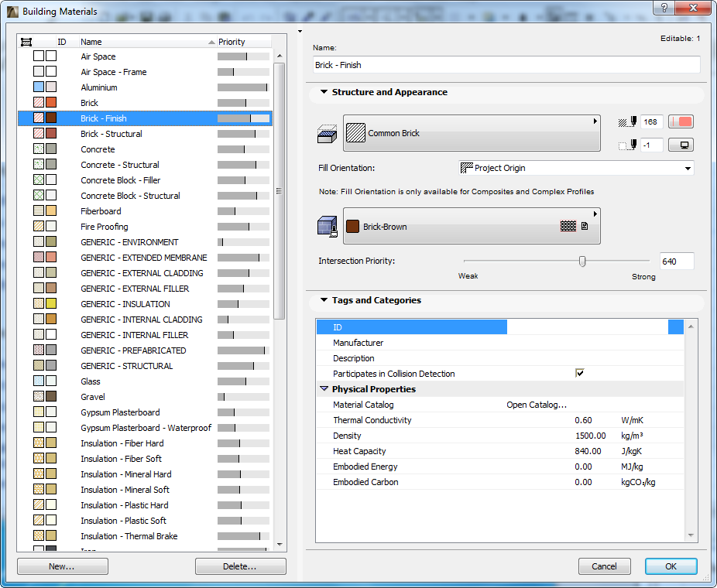This screenshot has width=717, height=588.
Task: Click the texture pattern icon in Brick-Brown
Action: [x=568, y=226]
